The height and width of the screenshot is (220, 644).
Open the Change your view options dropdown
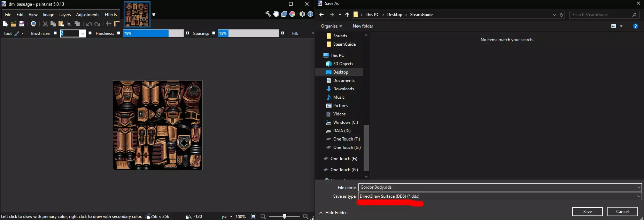coord(621,26)
